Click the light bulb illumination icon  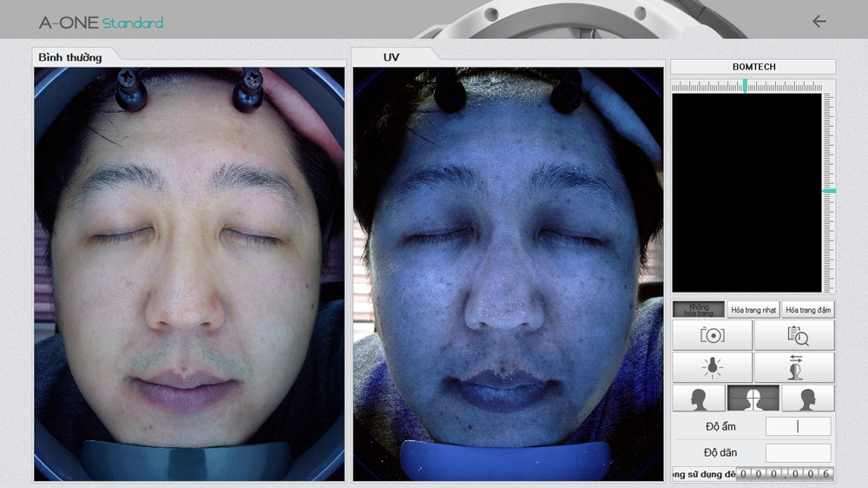pos(712,367)
